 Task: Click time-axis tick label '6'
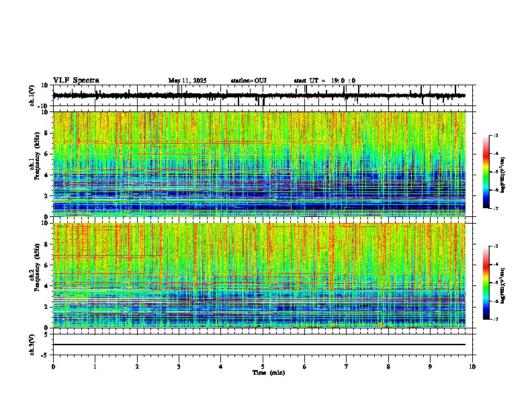pyautogui.click(x=304, y=367)
